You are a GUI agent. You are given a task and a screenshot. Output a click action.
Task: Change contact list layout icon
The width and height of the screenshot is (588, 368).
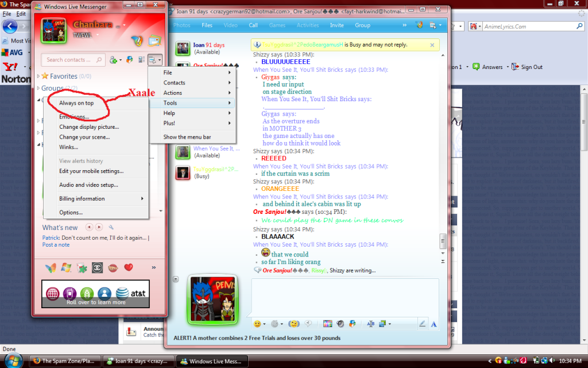(141, 60)
